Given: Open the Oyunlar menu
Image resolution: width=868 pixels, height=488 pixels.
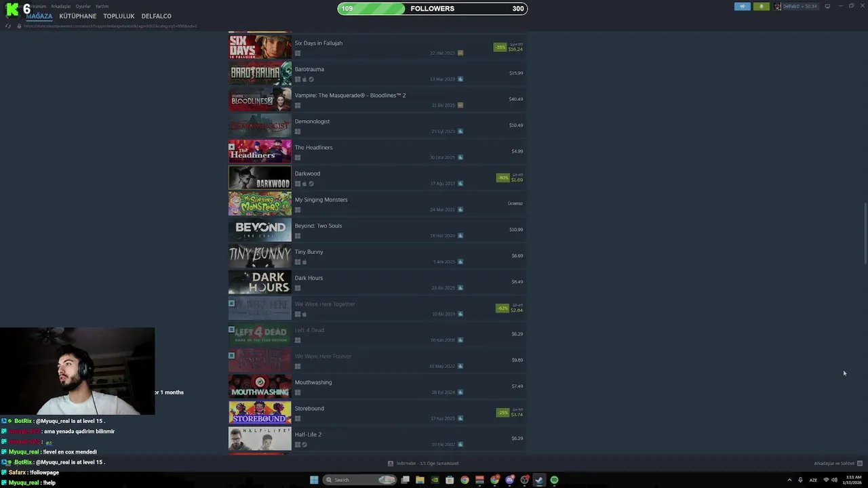Looking at the screenshot, I should [83, 6].
